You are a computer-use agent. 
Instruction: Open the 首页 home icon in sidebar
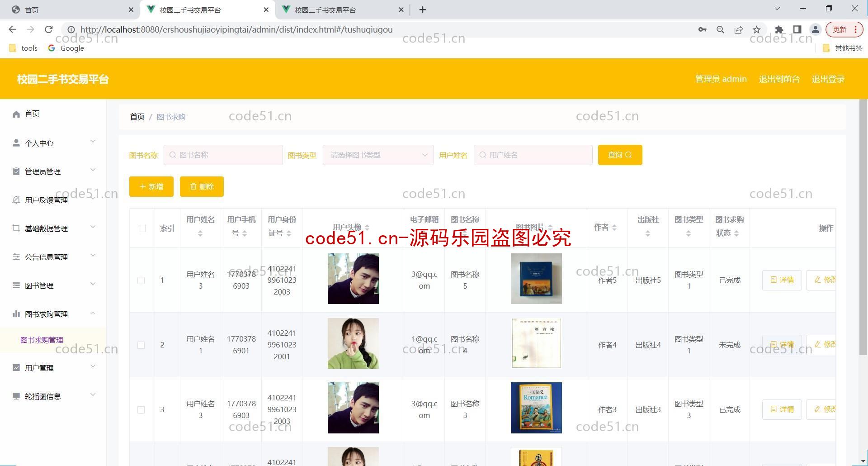pos(16,114)
